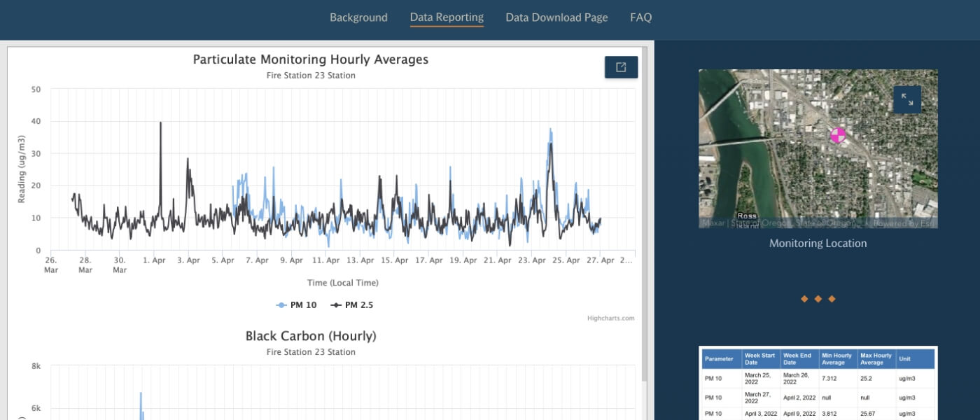Click the Min Hourly Average table header

pyautogui.click(x=837, y=358)
